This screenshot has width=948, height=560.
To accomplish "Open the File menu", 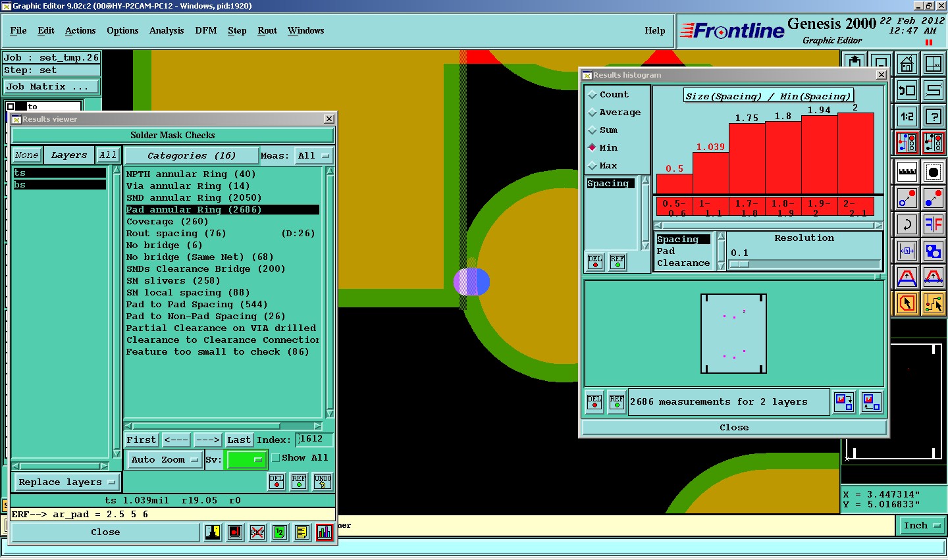I will [x=18, y=31].
